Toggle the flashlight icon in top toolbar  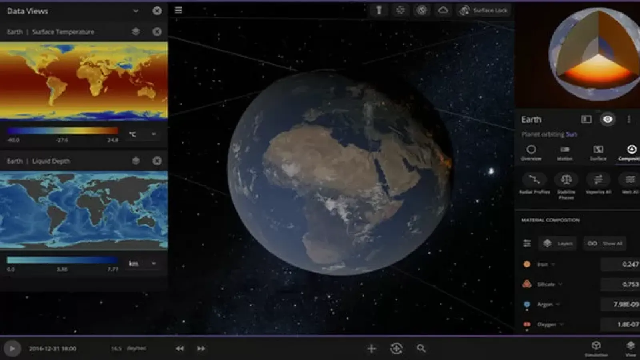pyautogui.click(x=379, y=10)
